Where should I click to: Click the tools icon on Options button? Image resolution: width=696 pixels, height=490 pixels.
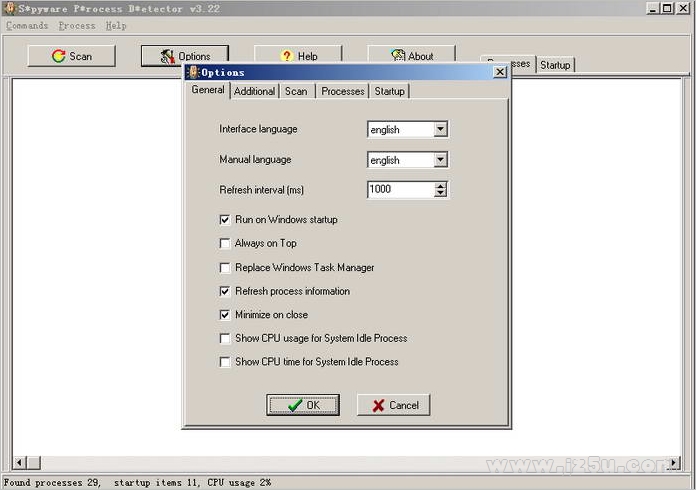tap(167, 56)
